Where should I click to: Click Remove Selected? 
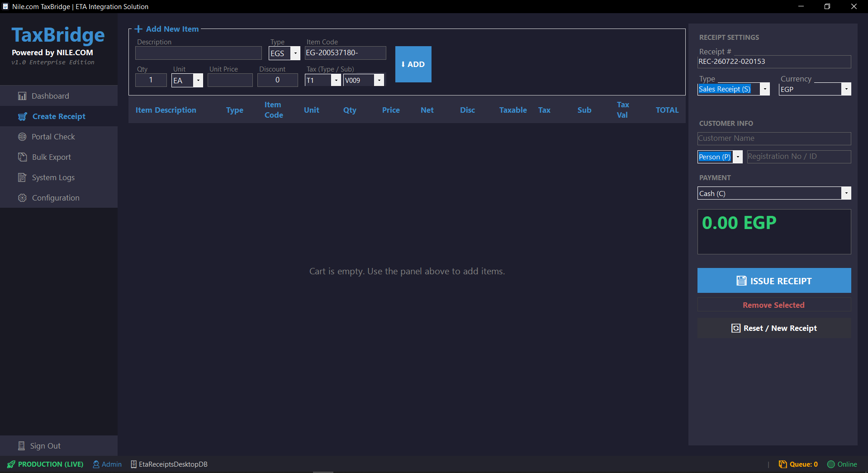coord(774,305)
